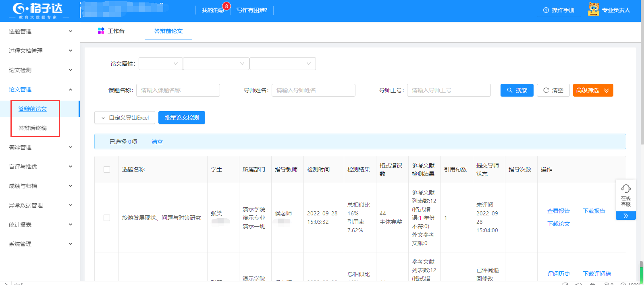Click the course topic name input field
The height and width of the screenshot is (285, 644).
point(178,90)
